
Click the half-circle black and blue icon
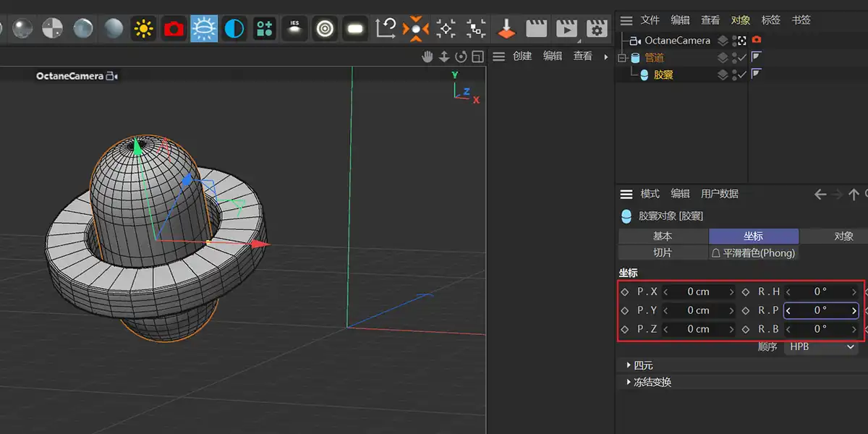(x=234, y=29)
